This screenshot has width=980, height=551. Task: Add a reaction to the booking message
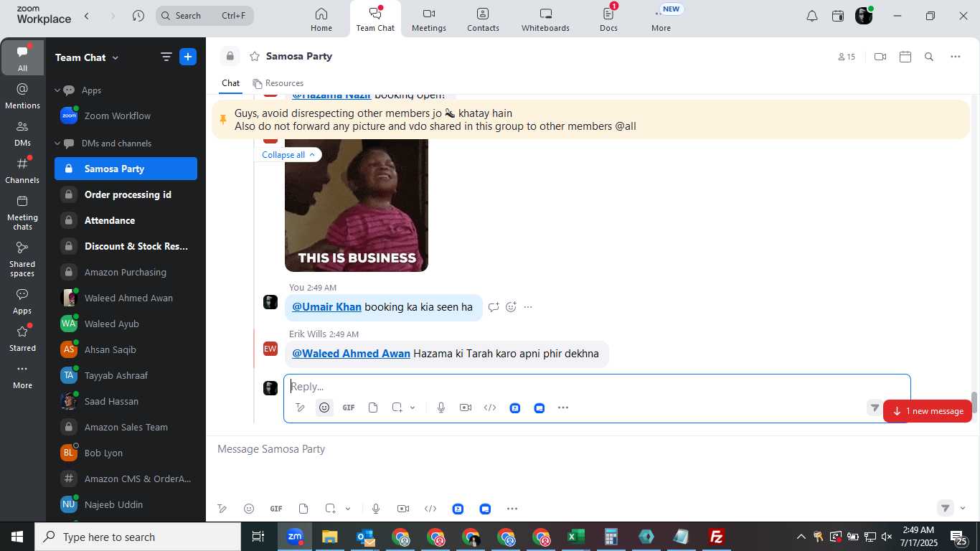pyautogui.click(x=511, y=307)
